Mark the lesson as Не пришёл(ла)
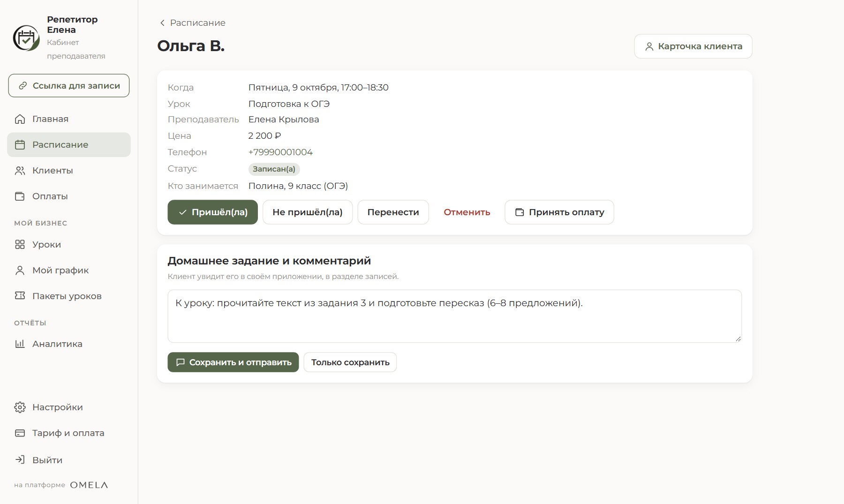Screen dimensions: 844x504 pos(308,212)
